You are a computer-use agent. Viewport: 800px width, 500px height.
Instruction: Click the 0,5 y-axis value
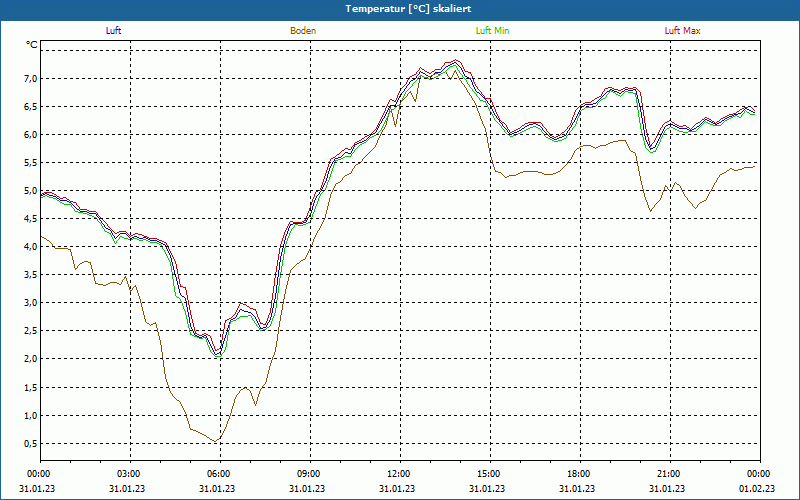31,444
